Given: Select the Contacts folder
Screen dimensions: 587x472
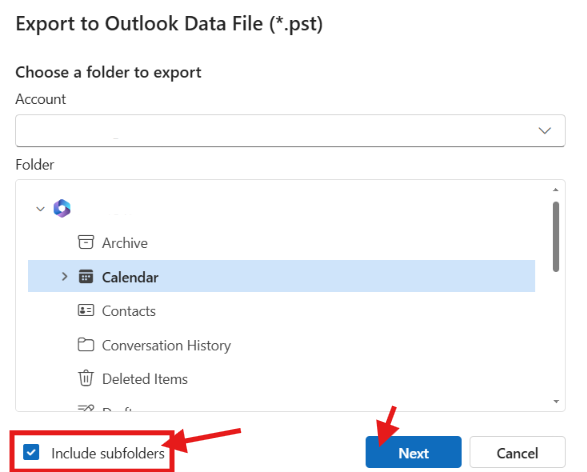Looking at the screenshot, I should pyautogui.click(x=281, y=311).
